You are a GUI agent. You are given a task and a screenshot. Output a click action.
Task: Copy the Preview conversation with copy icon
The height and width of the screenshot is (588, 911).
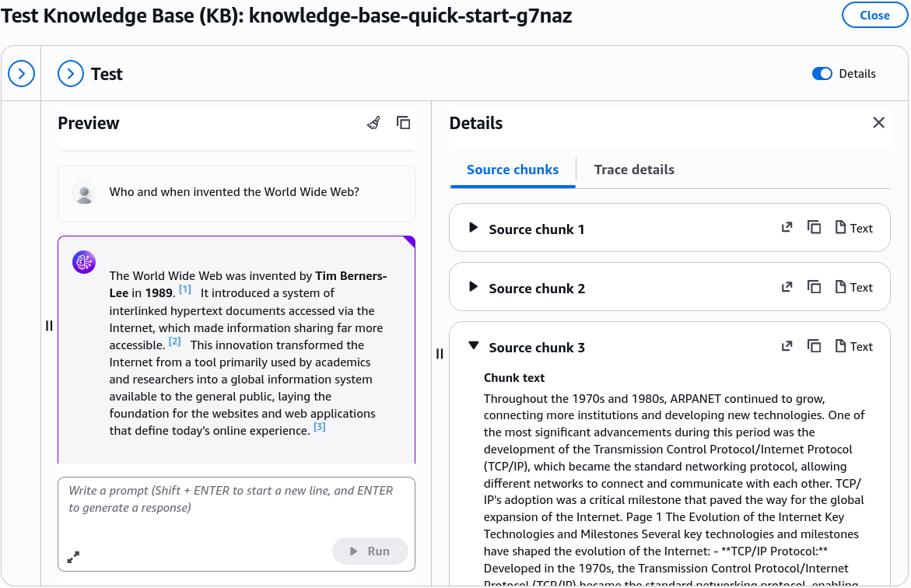pos(403,123)
